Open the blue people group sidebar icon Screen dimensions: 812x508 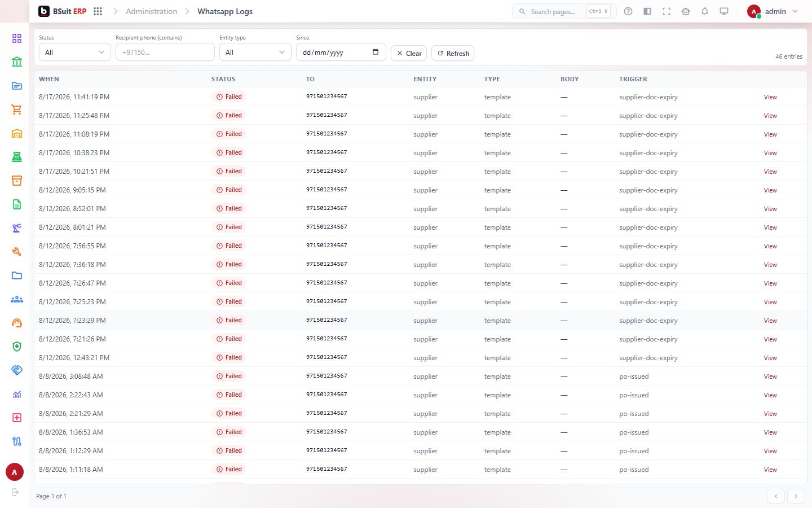[x=17, y=299]
